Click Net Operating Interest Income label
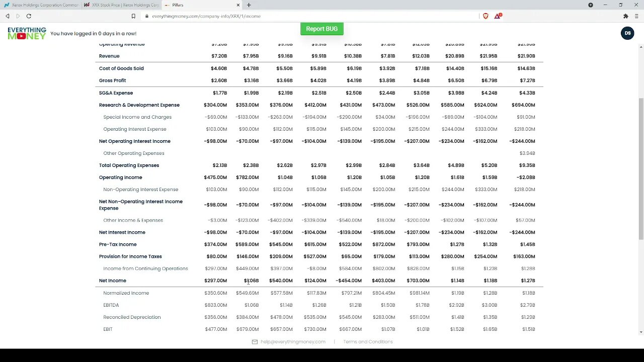Viewport: 644px width, 362px height. coord(135,141)
